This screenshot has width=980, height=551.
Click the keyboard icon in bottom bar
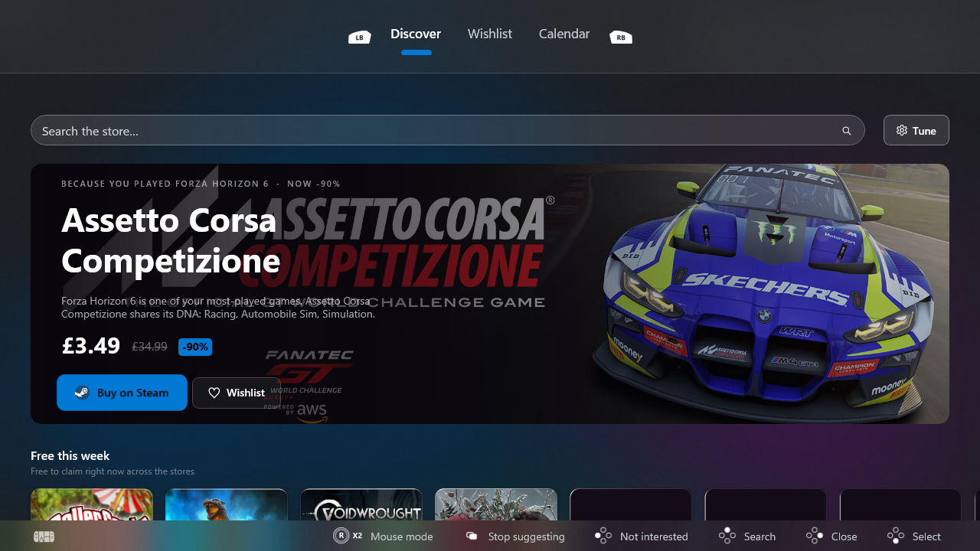44,536
